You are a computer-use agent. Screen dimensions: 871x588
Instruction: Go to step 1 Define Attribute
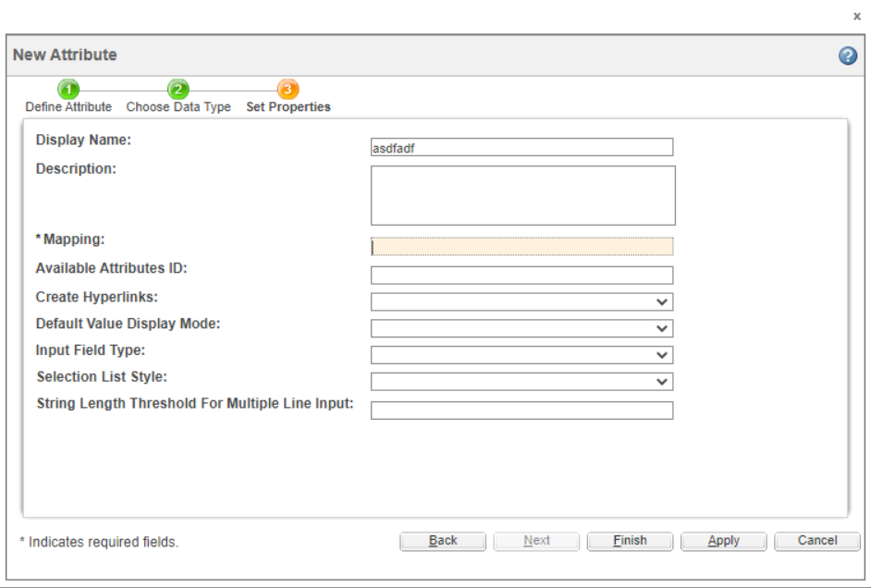[68, 96]
